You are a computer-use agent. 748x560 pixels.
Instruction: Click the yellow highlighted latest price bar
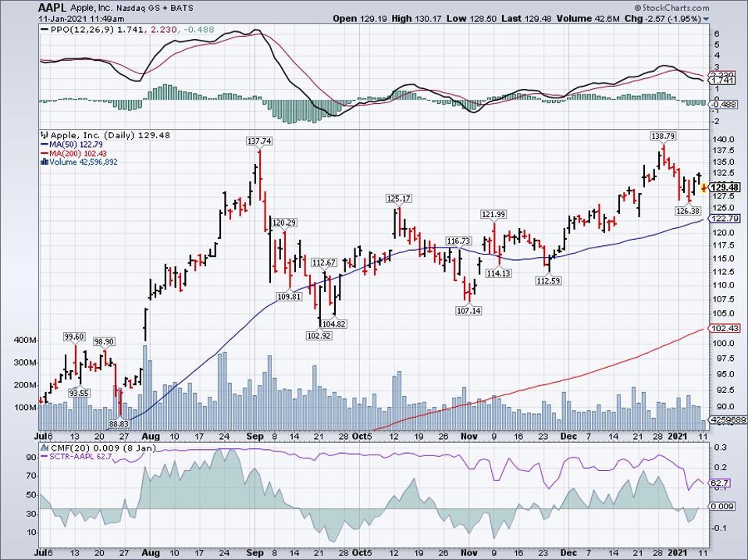[x=703, y=189]
